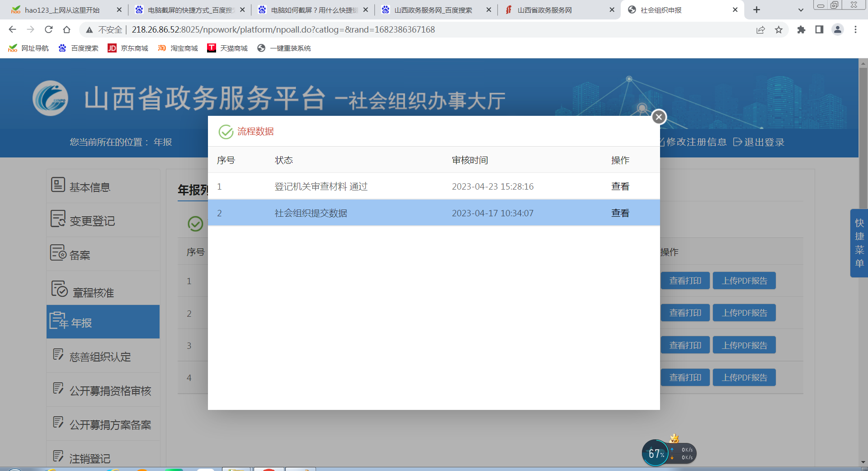Click 查看 for 社会组织提交数据 row
The height and width of the screenshot is (471, 868).
pyautogui.click(x=620, y=213)
